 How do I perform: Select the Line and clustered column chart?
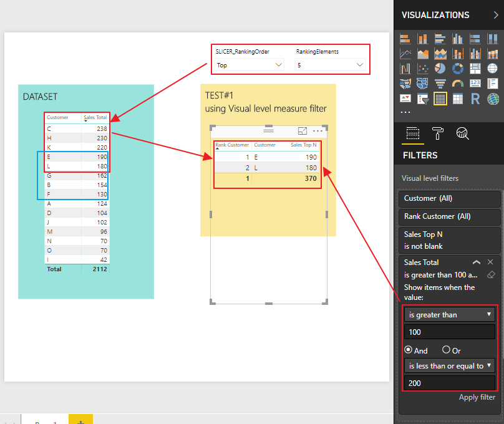coord(475,54)
